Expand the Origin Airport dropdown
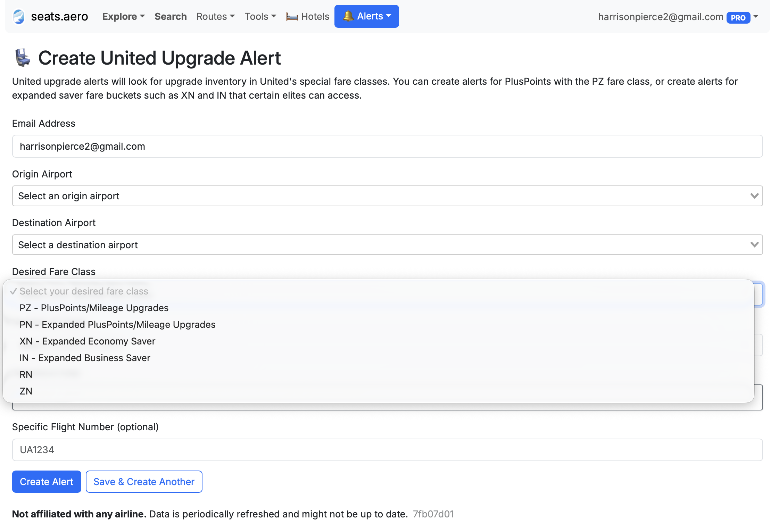 (x=388, y=196)
